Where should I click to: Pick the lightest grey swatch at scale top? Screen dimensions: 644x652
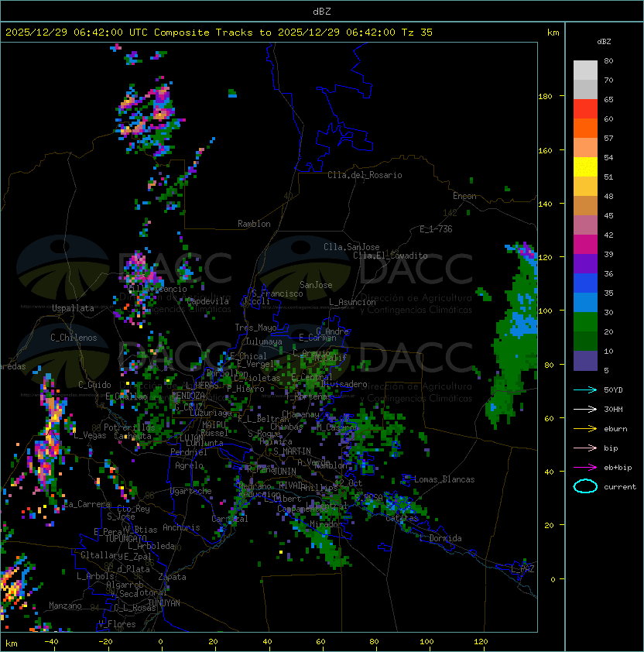585,70
